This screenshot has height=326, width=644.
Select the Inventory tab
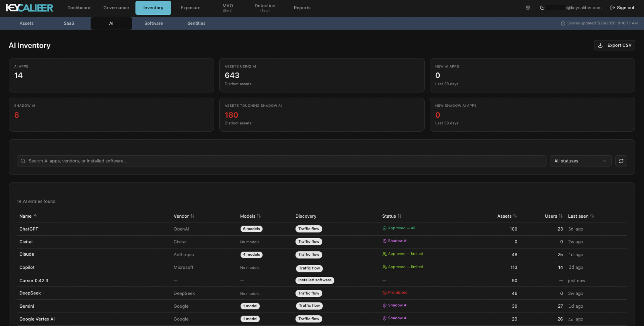click(x=153, y=8)
